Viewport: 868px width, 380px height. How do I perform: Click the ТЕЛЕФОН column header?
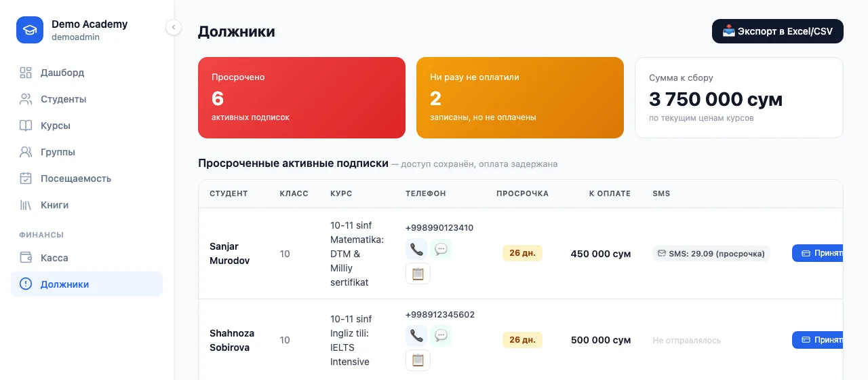[426, 193]
